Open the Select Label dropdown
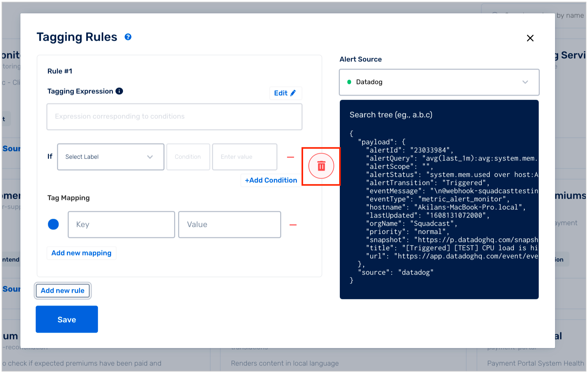This screenshot has height=373, width=588. point(111,157)
